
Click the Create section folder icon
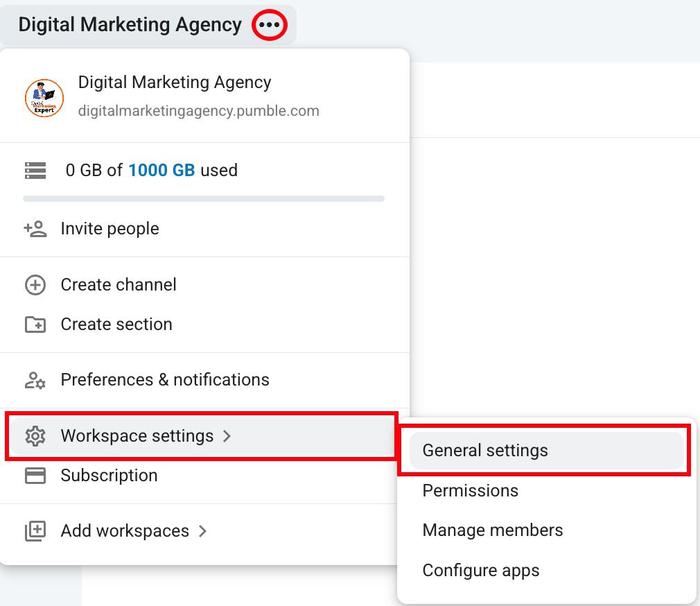[x=35, y=324]
